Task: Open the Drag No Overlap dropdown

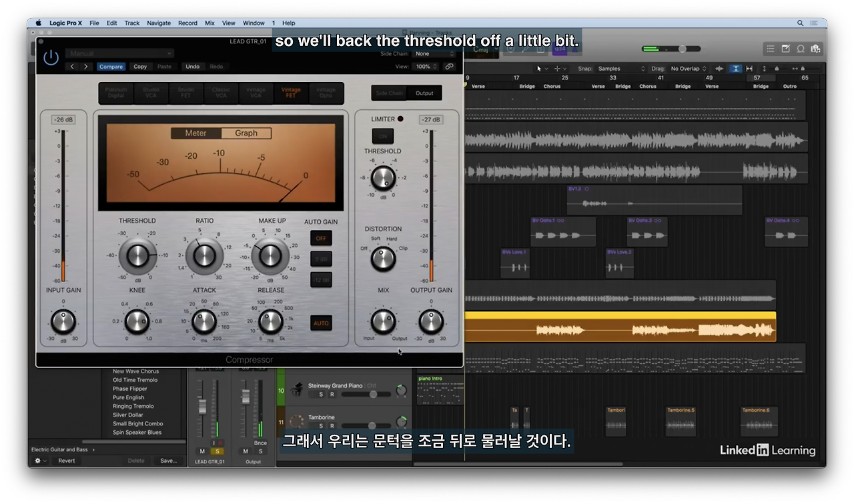Action: tap(689, 69)
